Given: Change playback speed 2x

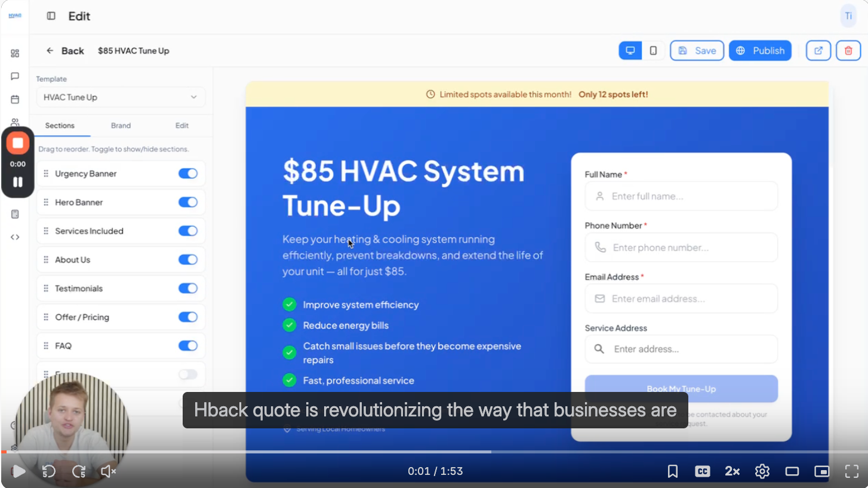Looking at the screenshot, I should coord(732,471).
